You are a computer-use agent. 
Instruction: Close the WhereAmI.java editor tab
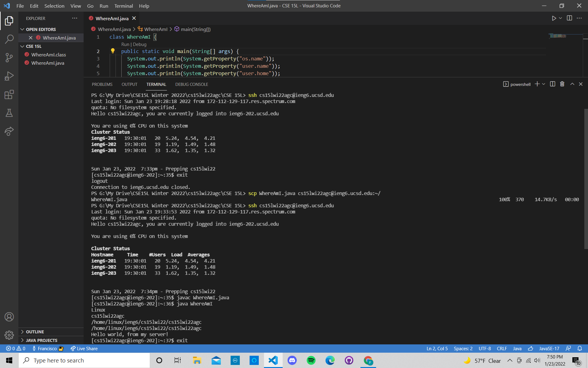tap(134, 18)
